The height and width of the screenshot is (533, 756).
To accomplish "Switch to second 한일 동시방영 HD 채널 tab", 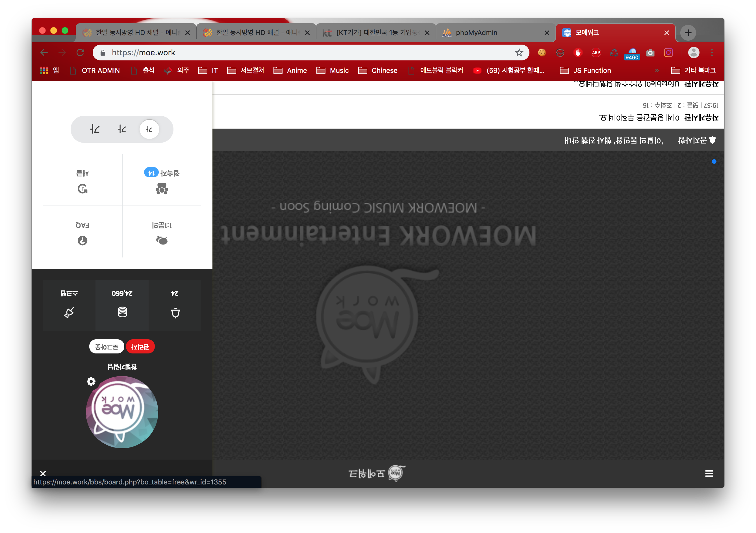I will pyautogui.click(x=256, y=32).
